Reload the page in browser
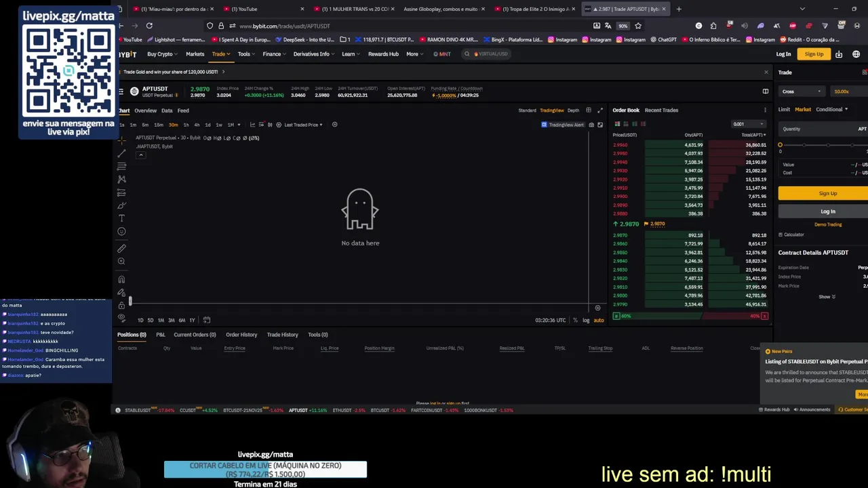The width and height of the screenshot is (868, 488). [149, 26]
